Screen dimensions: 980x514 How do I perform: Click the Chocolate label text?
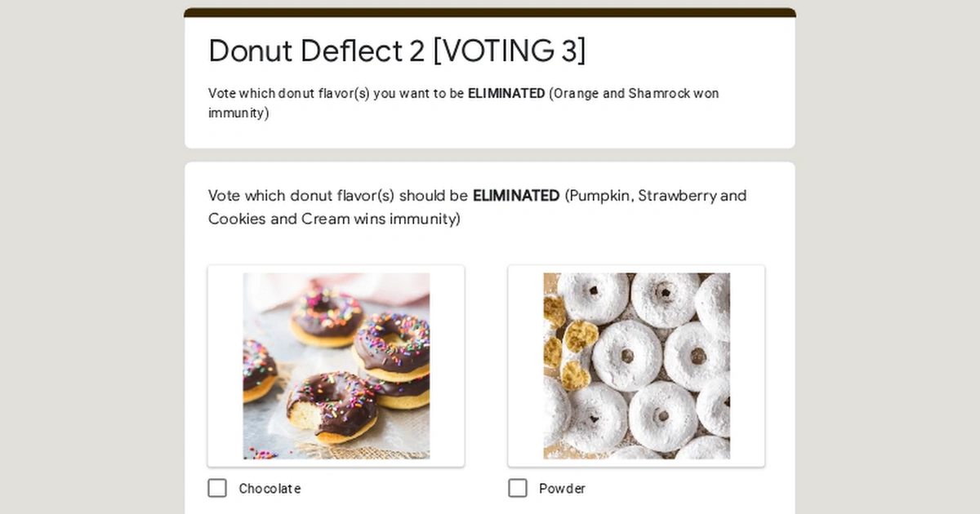[269, 488]
